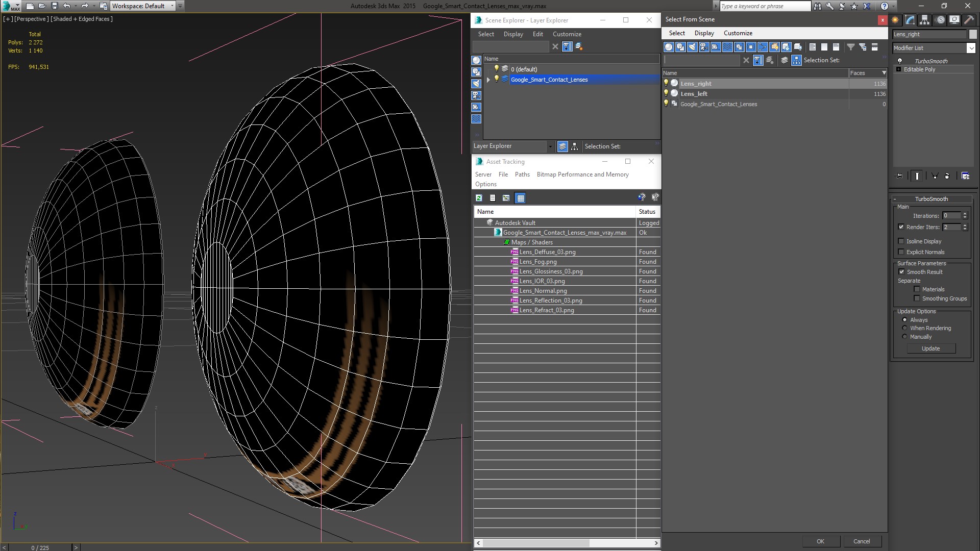Enable Isoline Display checkbox

(x=901, y=241)
